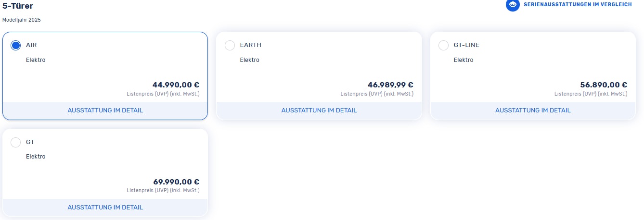Select the AIR trim radio button
This screenshot has height=220, width=644.
[x=16, y=45]
